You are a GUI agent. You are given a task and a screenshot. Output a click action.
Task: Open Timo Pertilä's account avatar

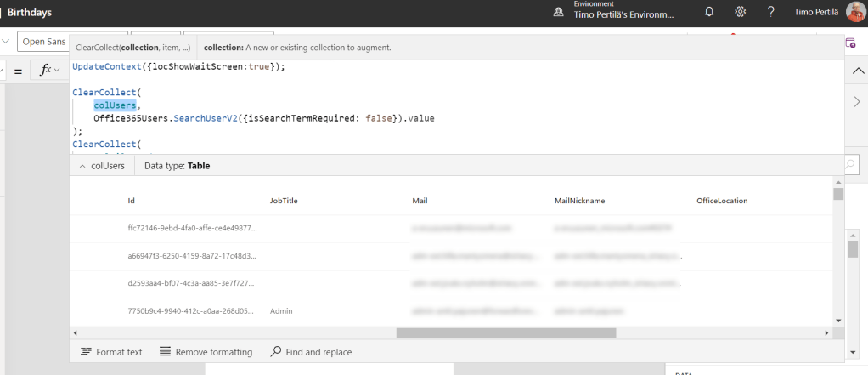tap(854, 12)
